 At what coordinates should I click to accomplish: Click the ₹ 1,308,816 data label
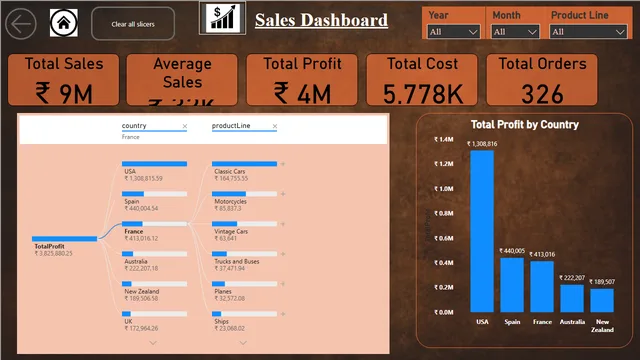pos(482,144)
